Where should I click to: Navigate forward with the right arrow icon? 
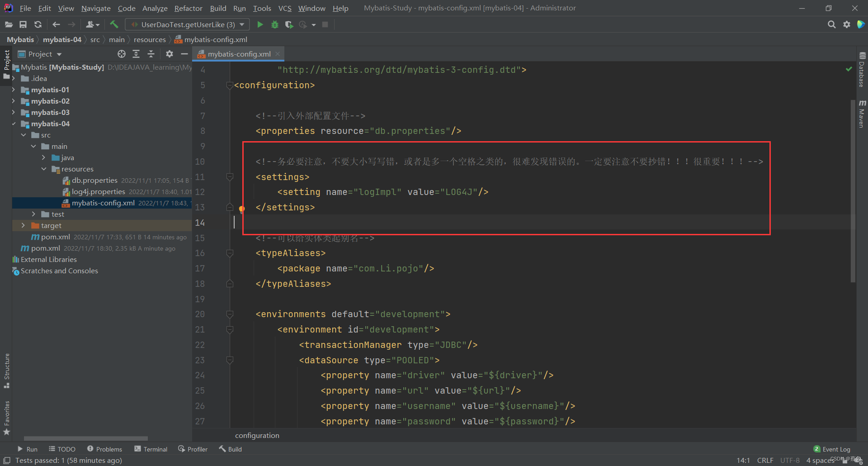[71, 24]
